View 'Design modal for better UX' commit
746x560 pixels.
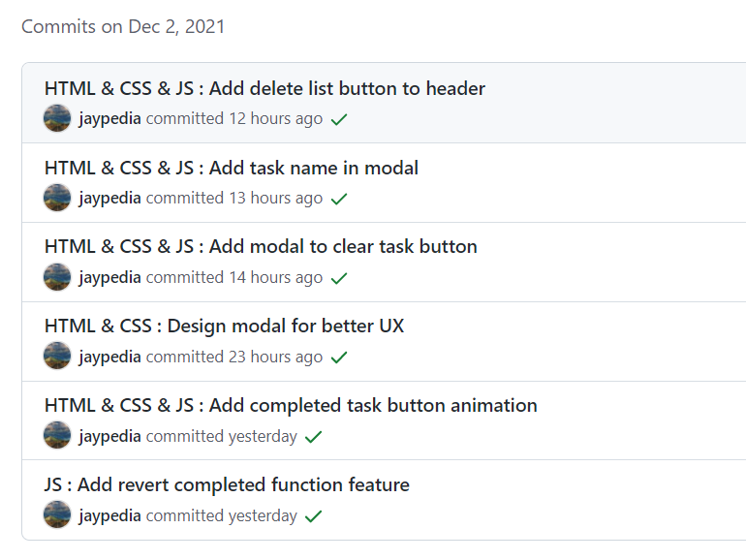click(224, 326)
